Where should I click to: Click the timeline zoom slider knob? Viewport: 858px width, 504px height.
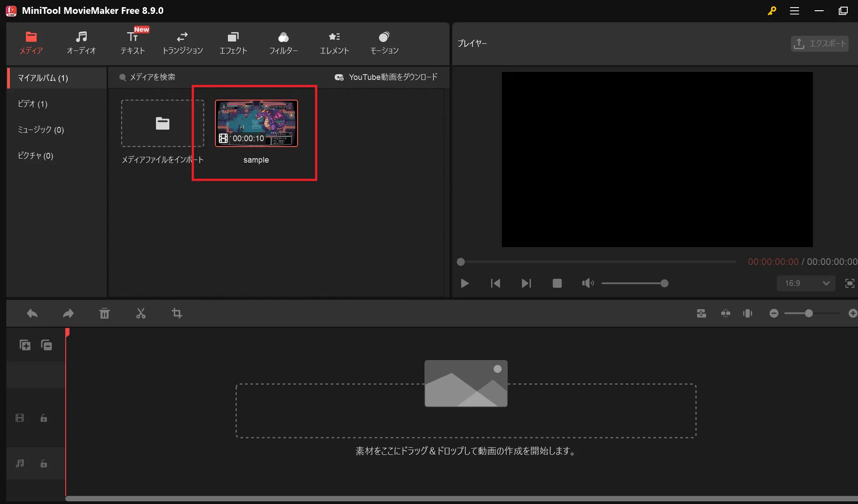pos(808,314)
